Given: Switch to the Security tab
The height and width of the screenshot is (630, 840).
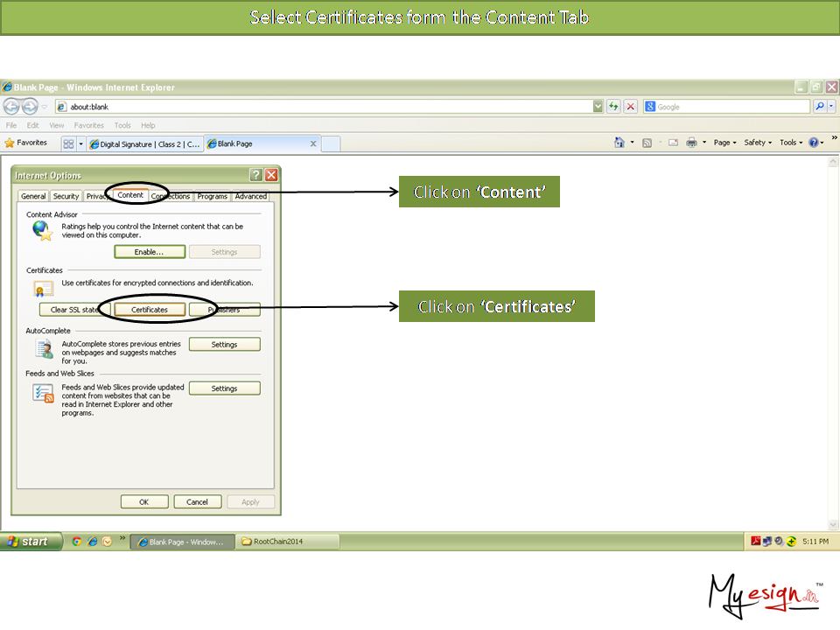Looking at the screenshot, I should pos(66,196).
